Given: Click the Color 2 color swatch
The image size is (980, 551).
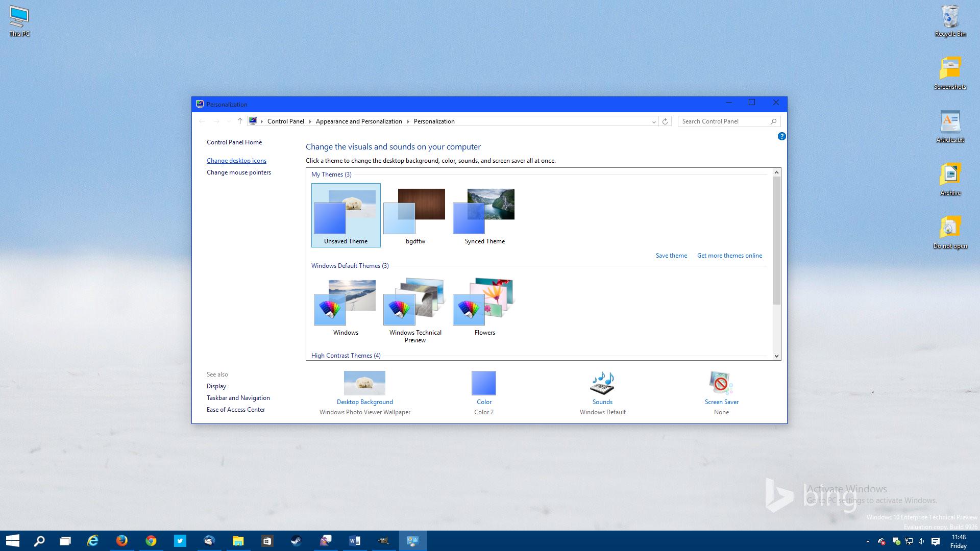Looking at the screenshot, I should point(483,383).
